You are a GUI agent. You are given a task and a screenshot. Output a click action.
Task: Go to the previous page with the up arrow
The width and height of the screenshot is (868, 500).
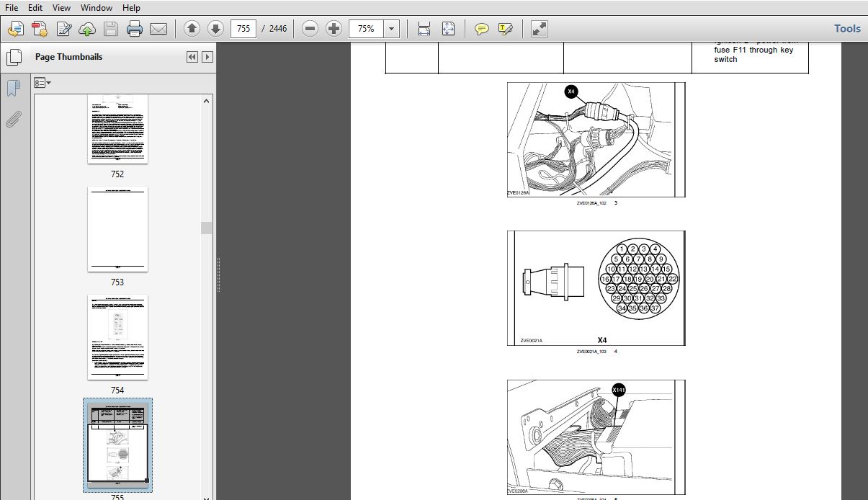point(192,29)
